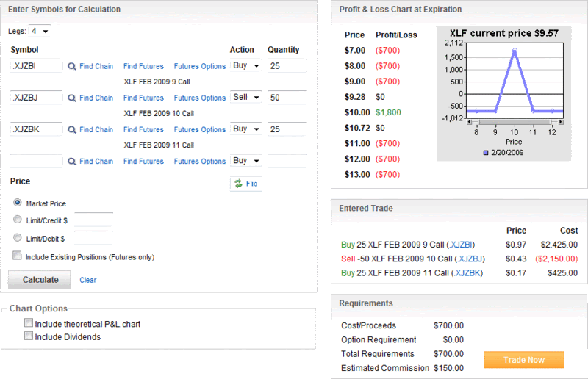
Task: Click magnifier icon beside .XJZBI symbol
Action: (x=71, y=66)
